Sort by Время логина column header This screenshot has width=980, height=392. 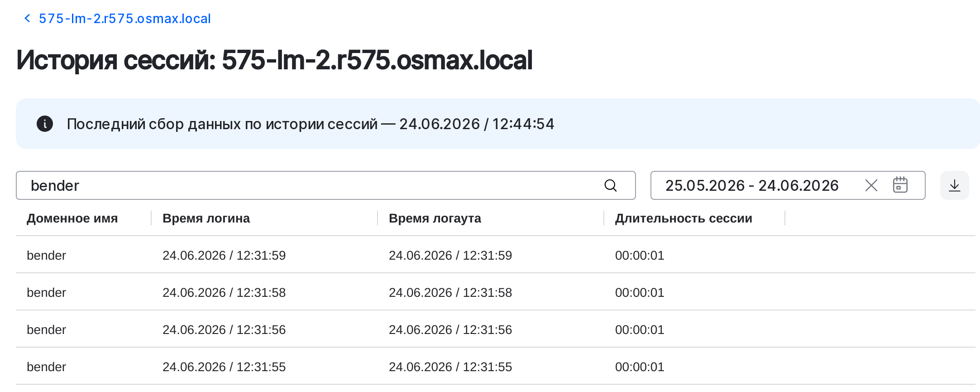click(206, 218)
